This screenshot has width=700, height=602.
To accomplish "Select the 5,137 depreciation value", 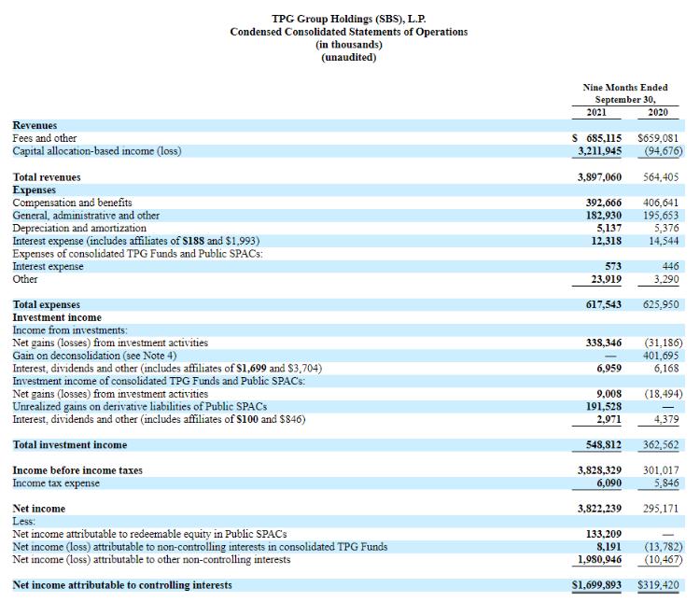I will pyautogui.click(x=609, y=229).
